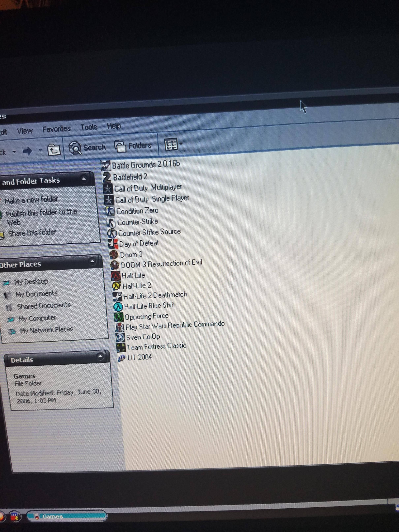
Task: Go to My Desktop in Other Places
Action: [x=31, y=282]
